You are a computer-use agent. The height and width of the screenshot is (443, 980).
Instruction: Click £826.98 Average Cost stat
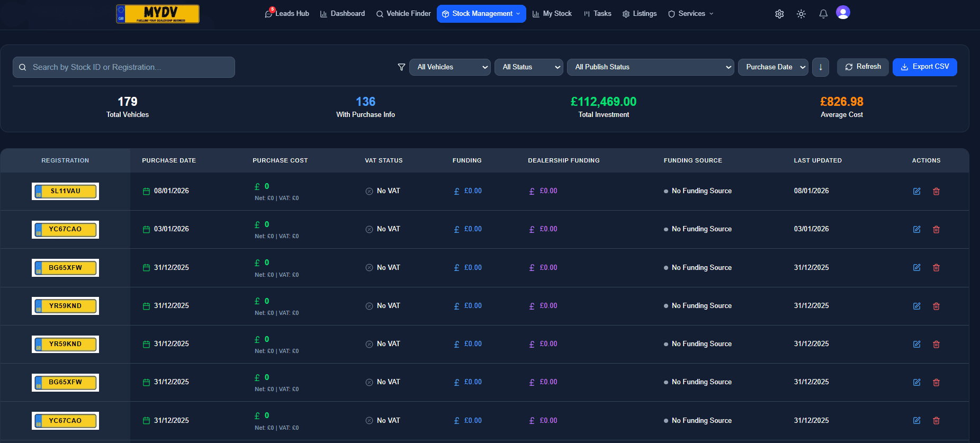tap(842, 107)
